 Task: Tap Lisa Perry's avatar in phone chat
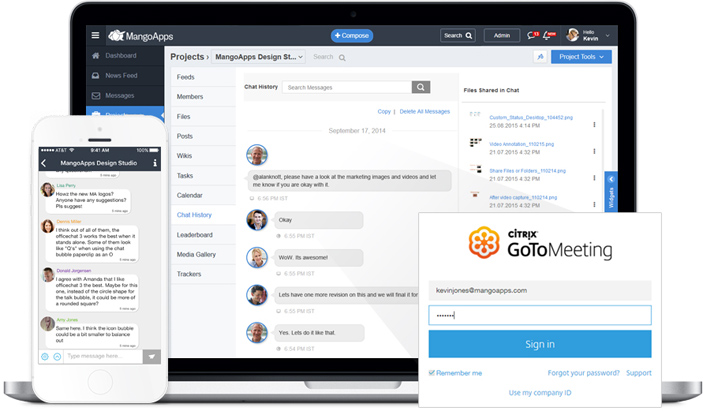[48, 190]
